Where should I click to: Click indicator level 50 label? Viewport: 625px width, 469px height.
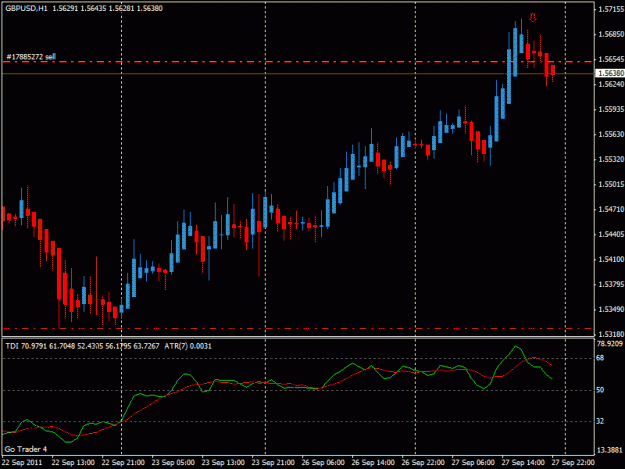click(x=600, y=390)
